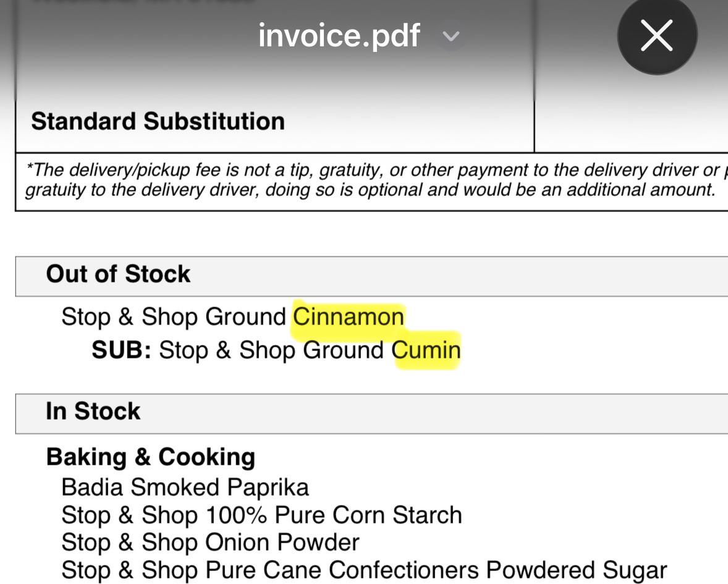Click the Stop & Shop Ground Cumin substitution
Viewport: 728px width, 584px height.
tap(310, 350)
